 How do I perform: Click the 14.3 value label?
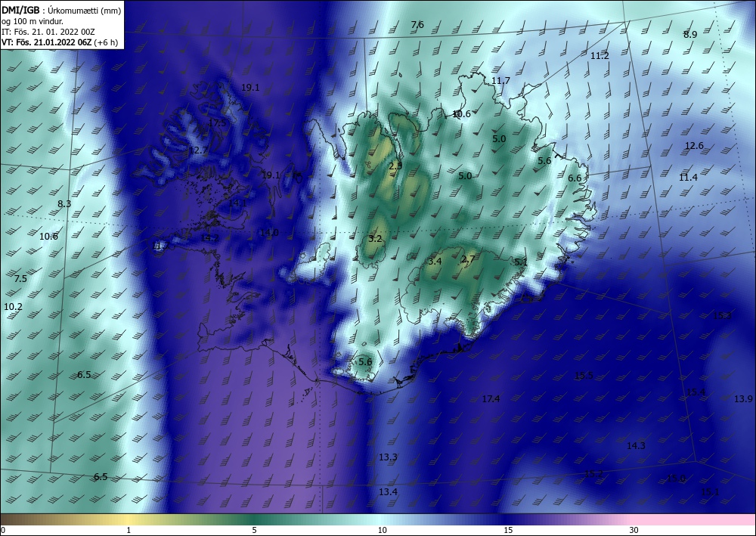(x=636, y=446)
